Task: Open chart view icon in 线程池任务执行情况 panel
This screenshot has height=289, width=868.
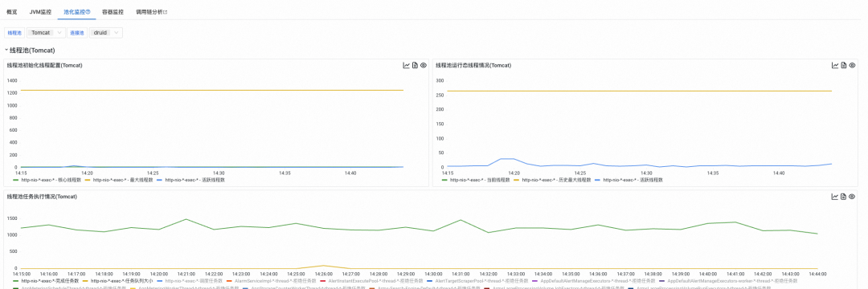Action: tap(835, 197)
